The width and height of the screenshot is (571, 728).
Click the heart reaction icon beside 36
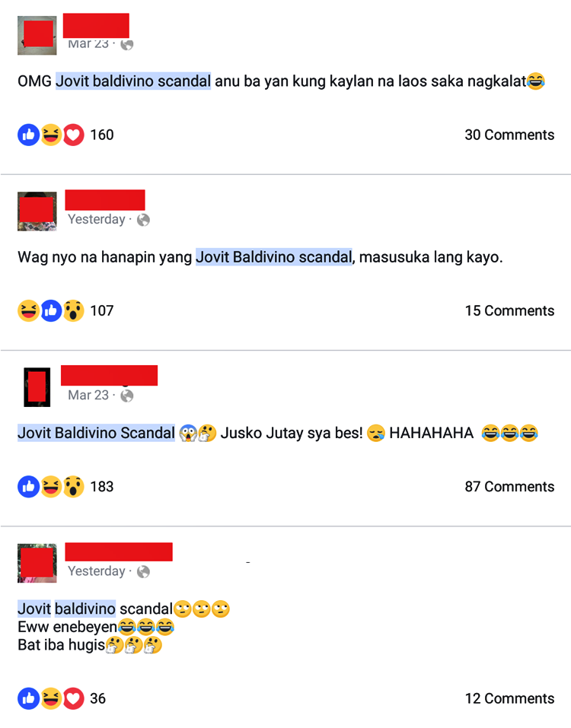coord(73,698)
